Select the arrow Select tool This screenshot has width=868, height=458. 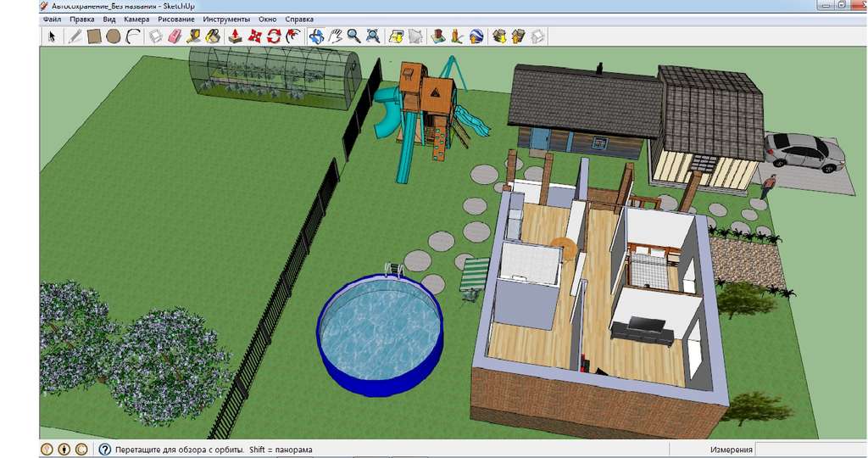tap(52, 36)
